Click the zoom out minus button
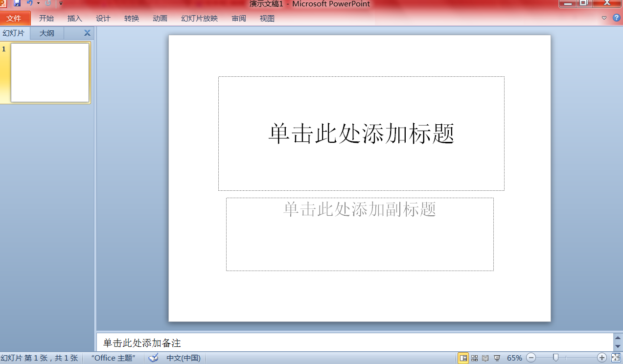 click(x=531, y=358)
